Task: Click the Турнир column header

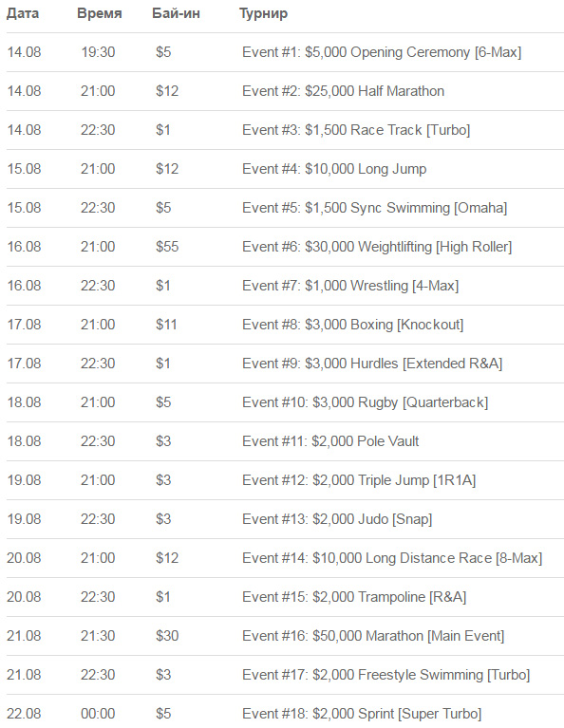Action: point(263,14)
